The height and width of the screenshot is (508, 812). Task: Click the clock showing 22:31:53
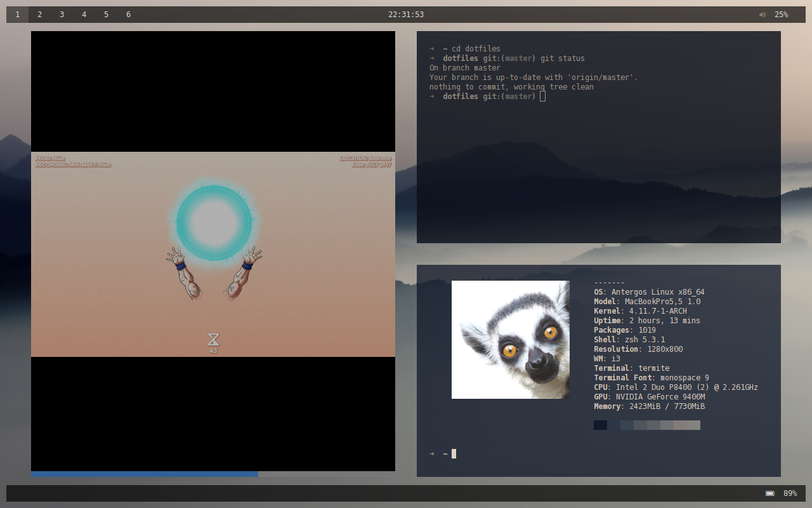tap(406, 15)
